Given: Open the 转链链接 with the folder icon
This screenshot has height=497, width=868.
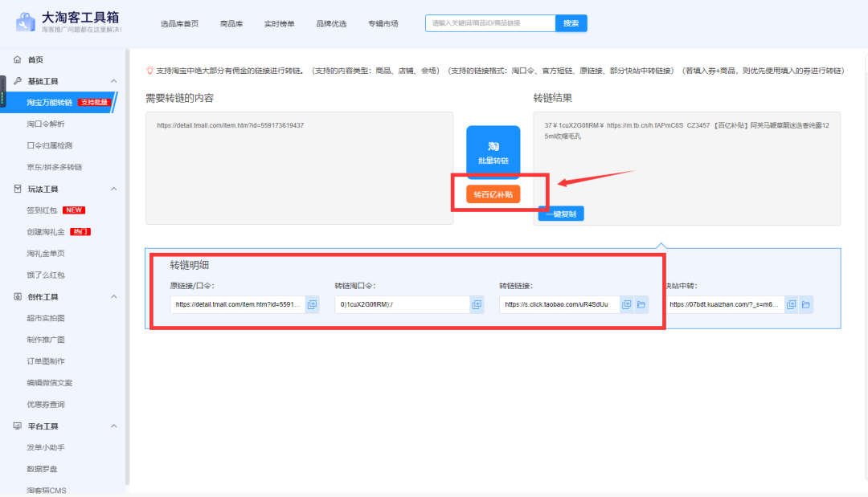Looking at the screenshot, I should (x=641, y=304).
